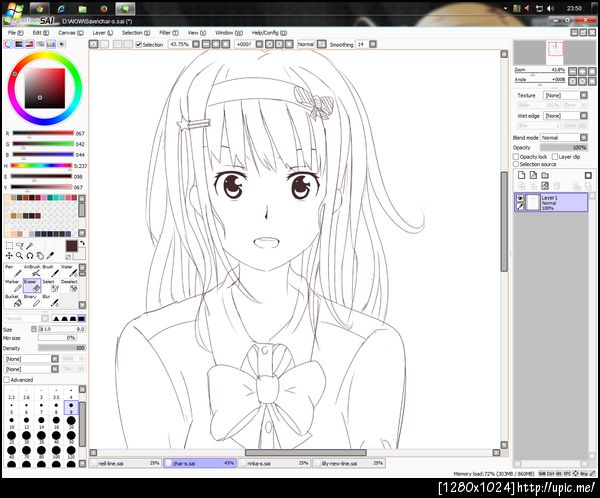Select the Bucket tool
Image resolution: width=600 pixels, height=498 pixels.
(13, 301)
